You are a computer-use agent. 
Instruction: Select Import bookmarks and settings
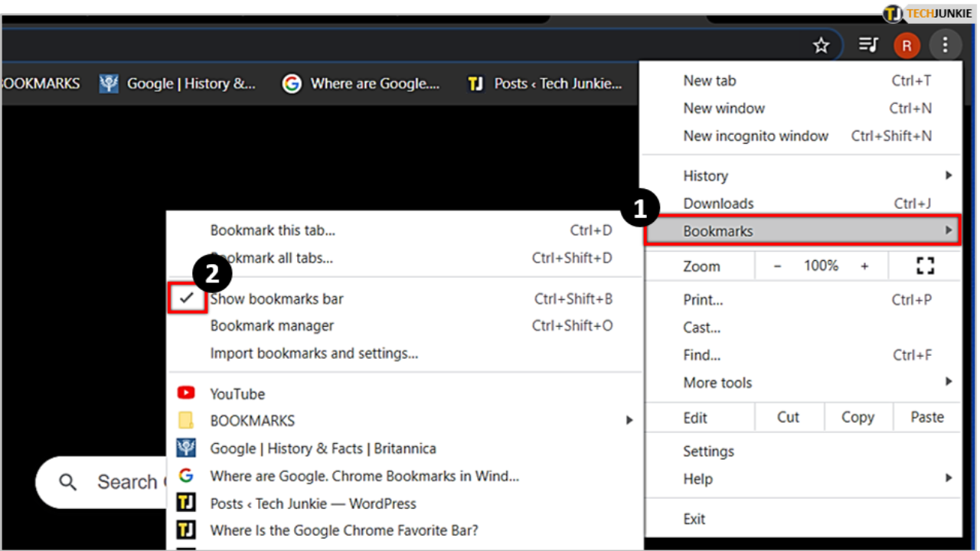pyautogui.click(x=314, y=353)
